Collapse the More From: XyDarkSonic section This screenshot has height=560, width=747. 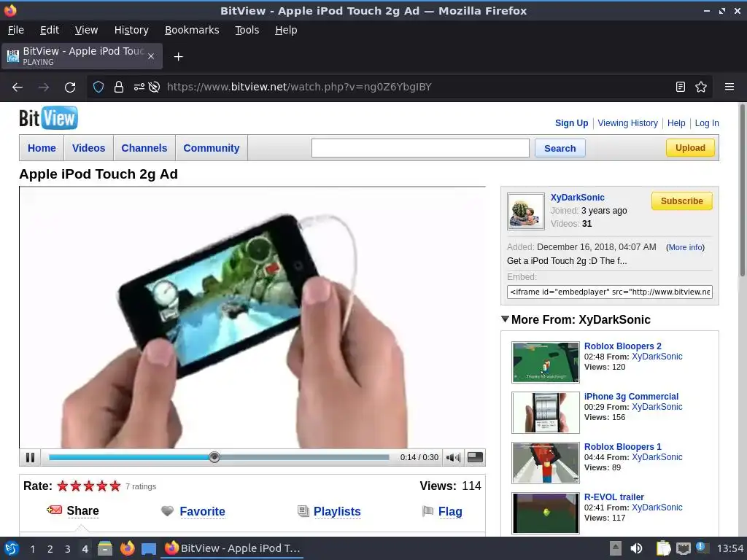[x=506, y=319]
